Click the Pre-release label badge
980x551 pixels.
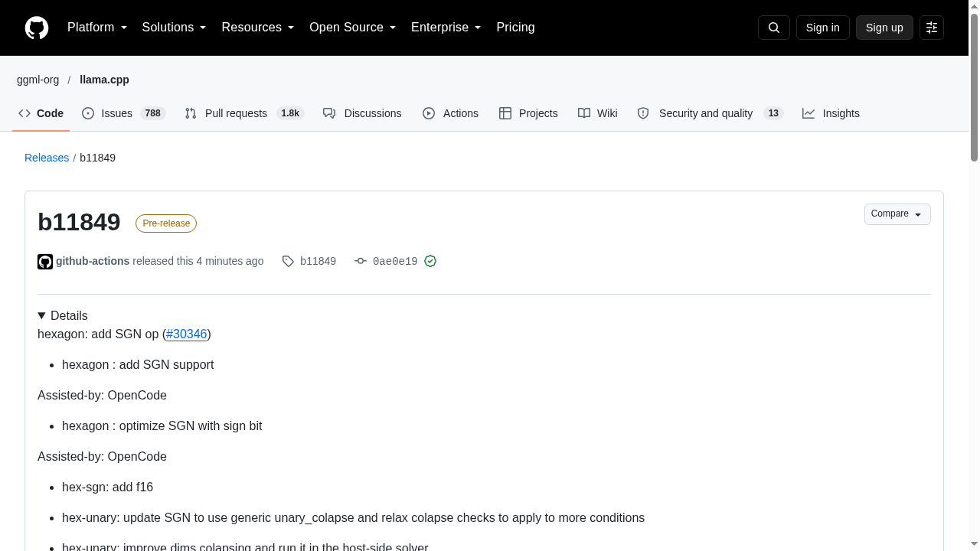[x=166, y=223]
